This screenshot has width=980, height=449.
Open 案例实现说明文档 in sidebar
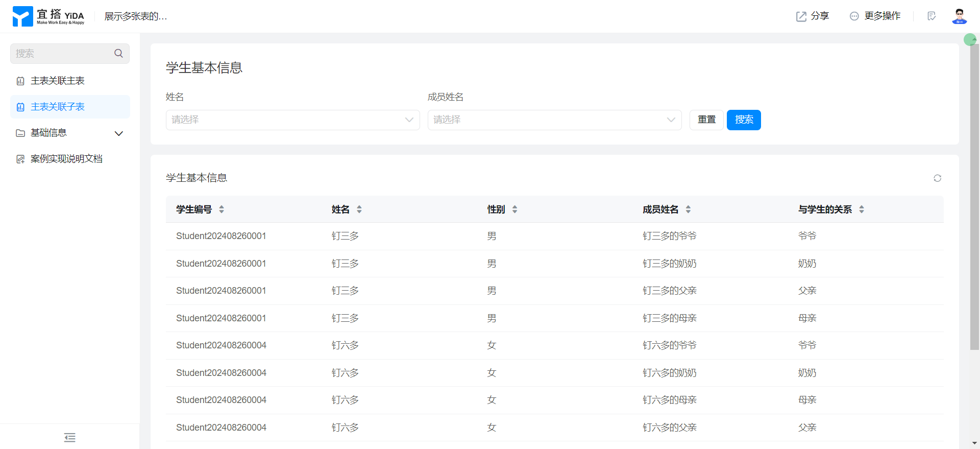(x=66, y=159)
